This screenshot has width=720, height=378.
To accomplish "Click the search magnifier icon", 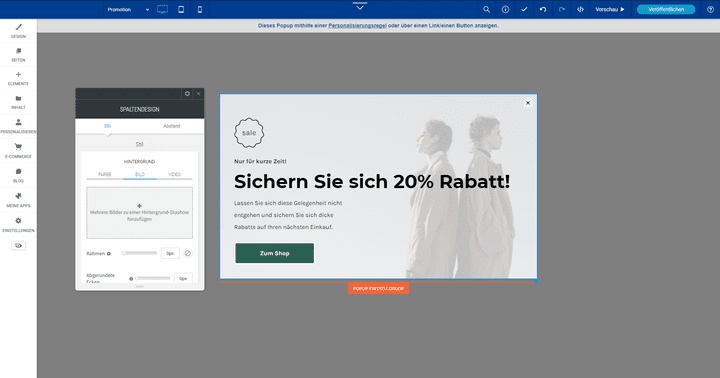I will point(486,9).
